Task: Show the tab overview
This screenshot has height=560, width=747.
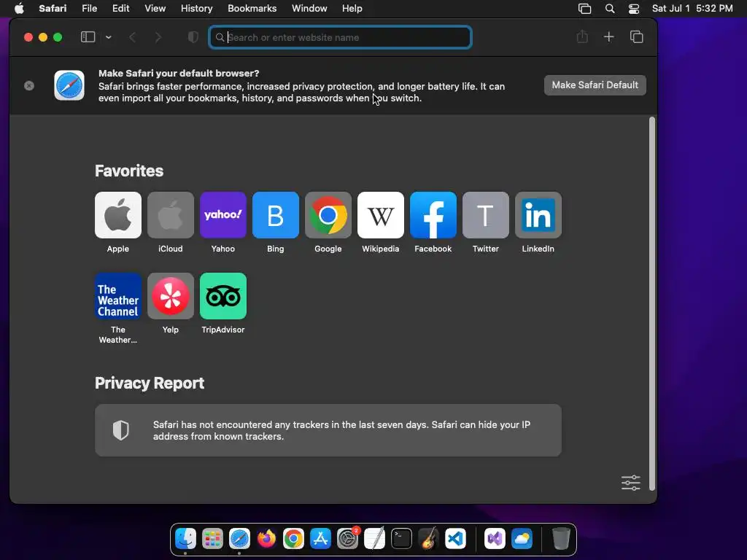Action: pos(636,36)
